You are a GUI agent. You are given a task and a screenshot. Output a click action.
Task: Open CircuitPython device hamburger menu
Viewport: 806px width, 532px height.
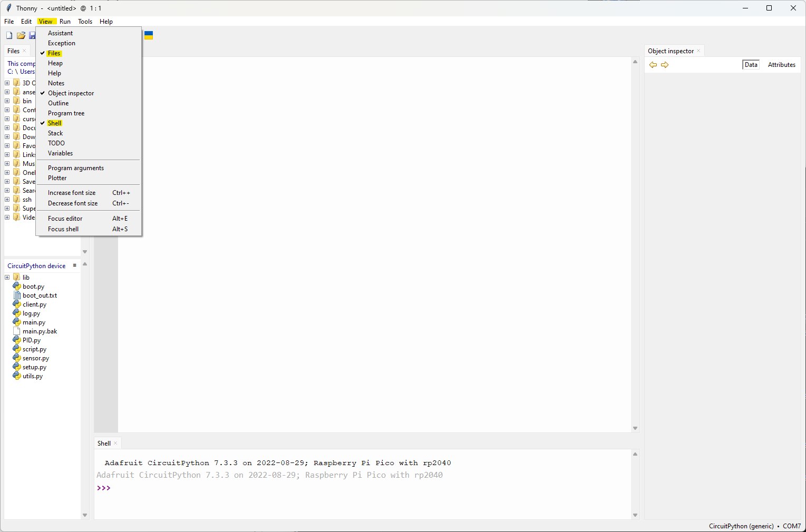tap(74, 265)
